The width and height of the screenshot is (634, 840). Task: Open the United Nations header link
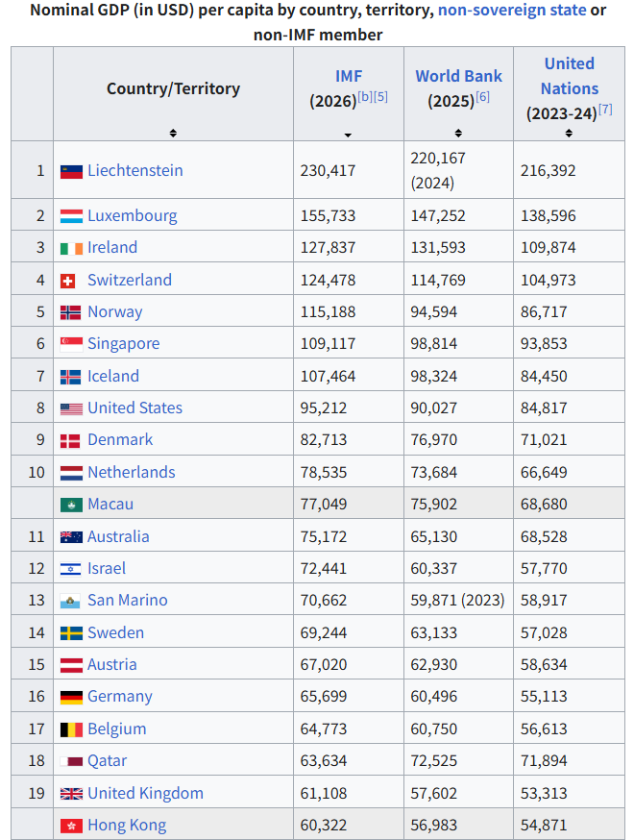point(570,76)
